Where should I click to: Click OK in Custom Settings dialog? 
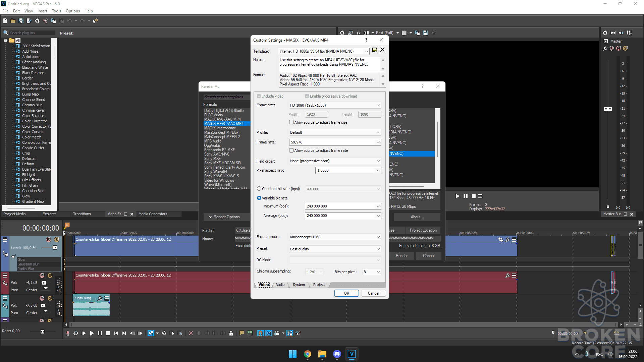(x=346, y=293)
